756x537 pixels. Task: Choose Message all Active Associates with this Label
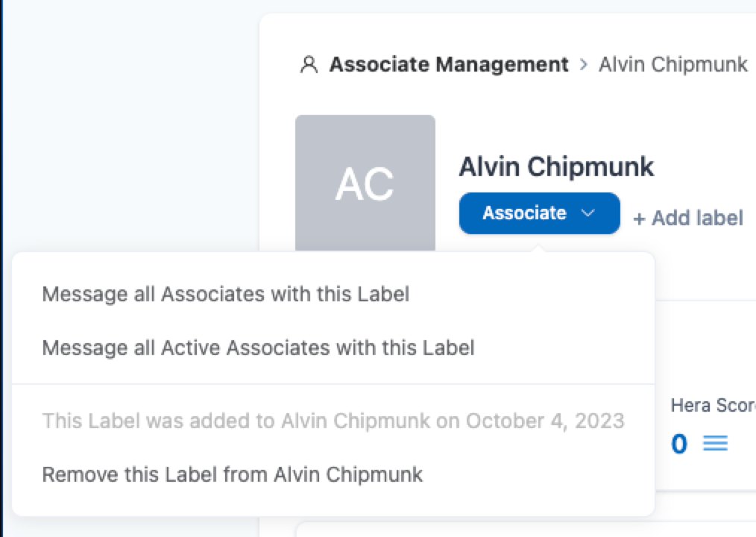(258, 348)
